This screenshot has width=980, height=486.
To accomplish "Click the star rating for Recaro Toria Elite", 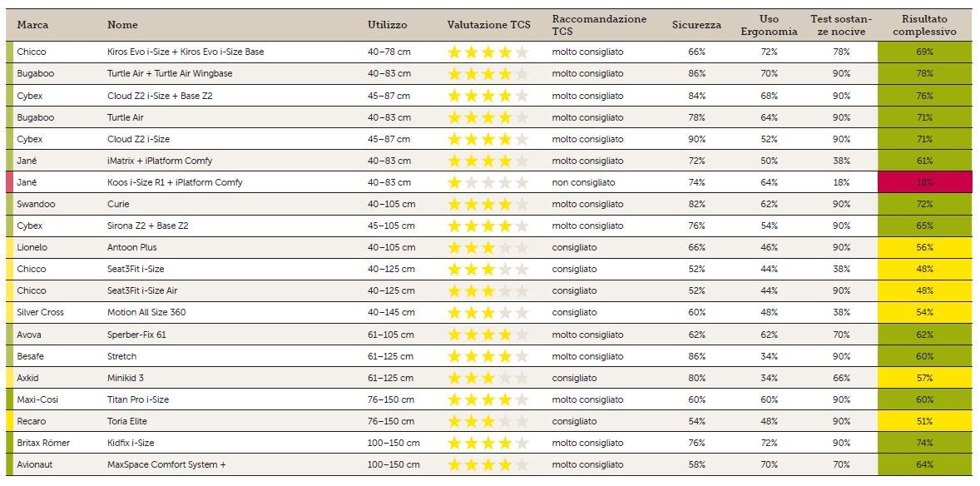I will (x=488, y=422).
